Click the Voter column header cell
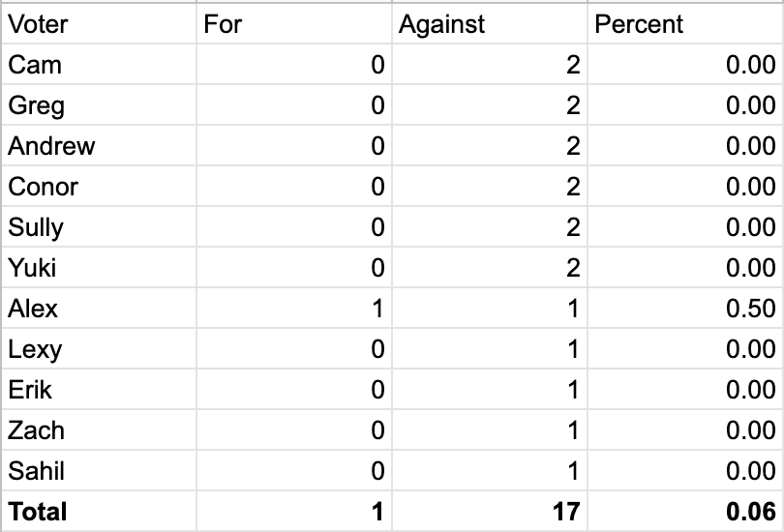This screenshot has width=784, height=532. 99,24
